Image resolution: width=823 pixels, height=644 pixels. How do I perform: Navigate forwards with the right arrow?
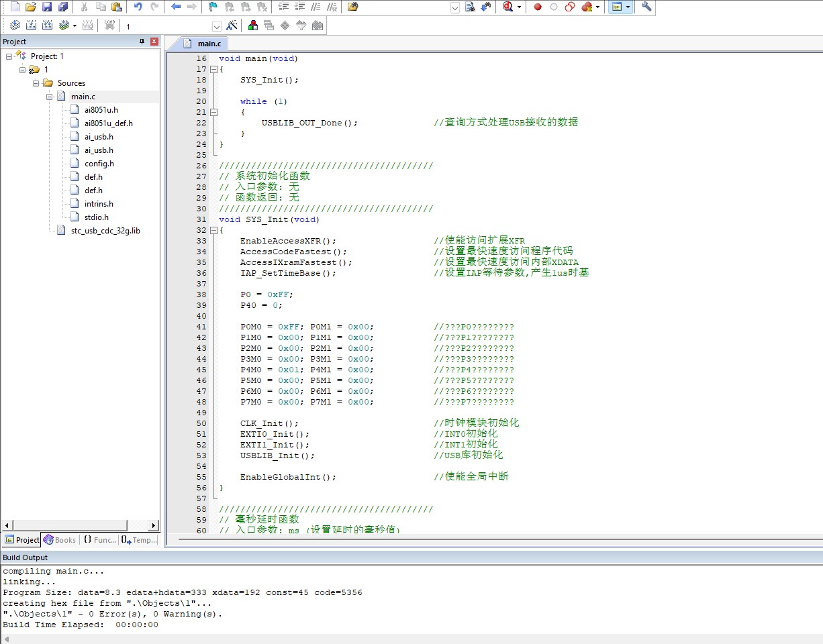click(x=192, y=7)
